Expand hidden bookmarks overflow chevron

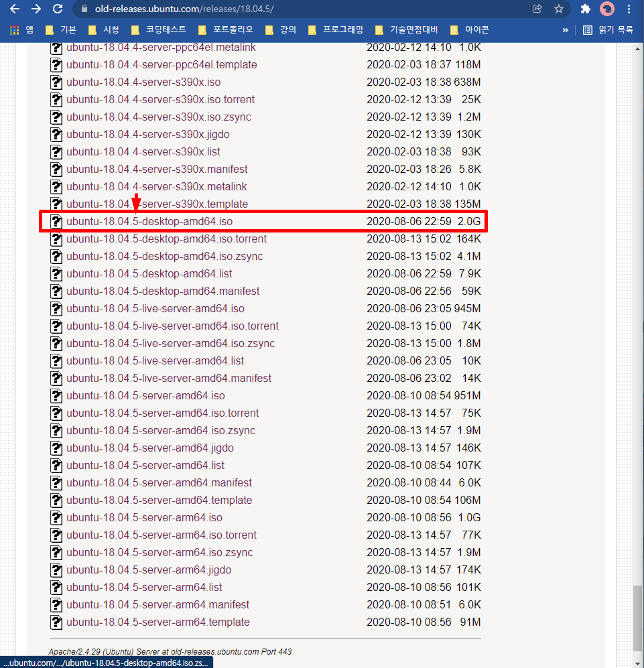(x=565, y=30)
